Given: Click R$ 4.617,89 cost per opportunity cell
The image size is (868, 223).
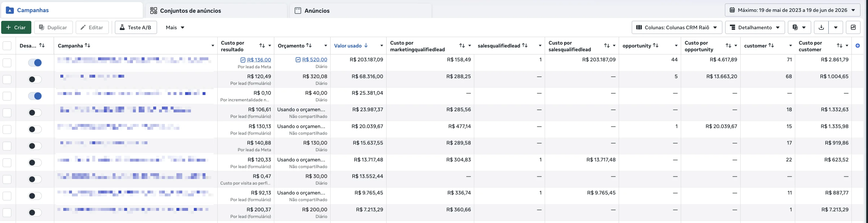Looking at the screenshot, I should [x=711, y=63].
